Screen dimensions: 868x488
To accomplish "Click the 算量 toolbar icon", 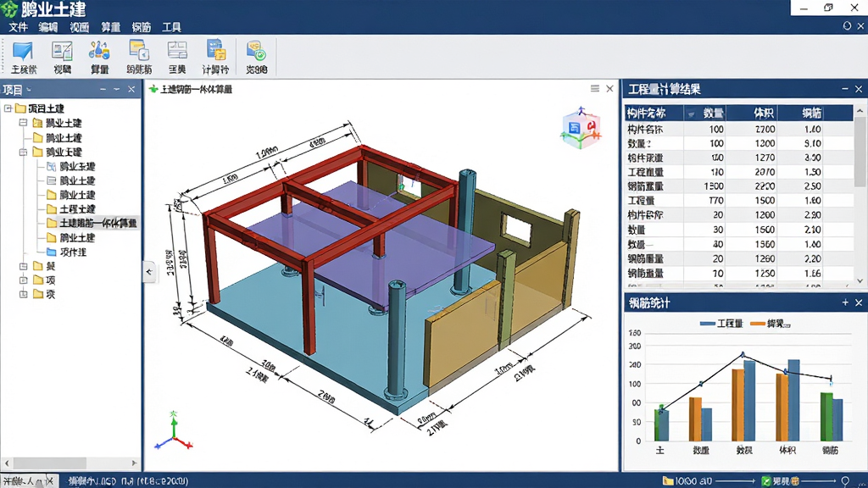I will click(x=99, y=51).
